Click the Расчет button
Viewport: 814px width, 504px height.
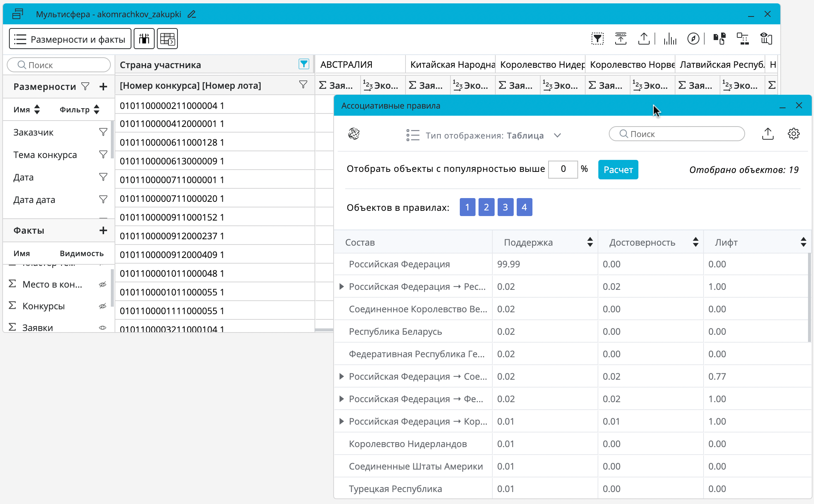click(618, 170)
